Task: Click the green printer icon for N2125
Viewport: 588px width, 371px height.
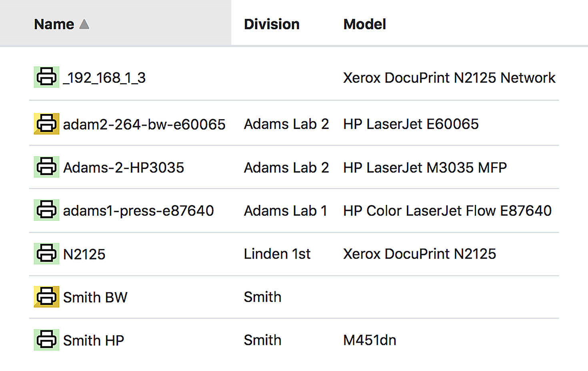Action: (46, 254)
